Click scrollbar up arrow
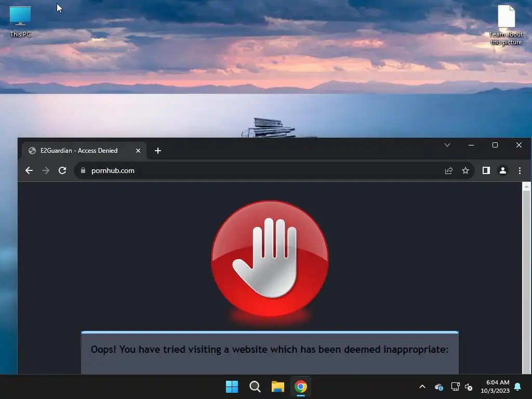532x399 pixels. (x=526, y=187)
